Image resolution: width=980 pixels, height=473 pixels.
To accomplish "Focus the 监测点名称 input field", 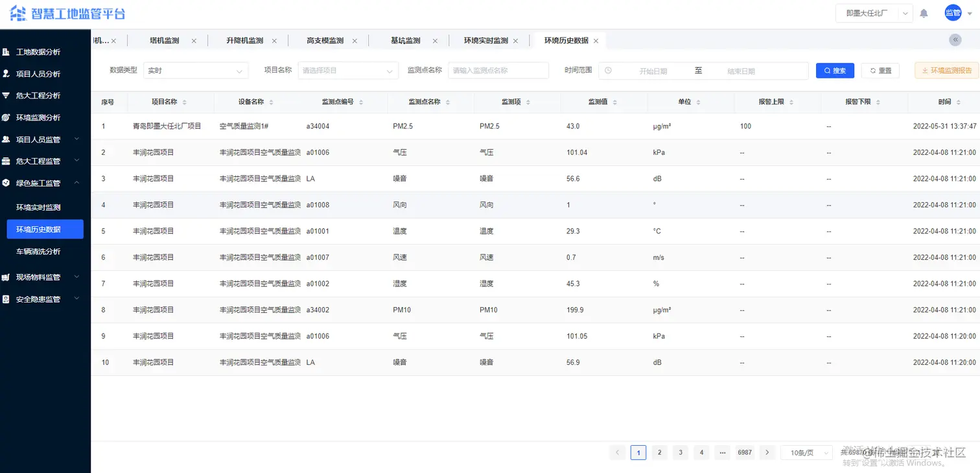I will tap(498, 71).
